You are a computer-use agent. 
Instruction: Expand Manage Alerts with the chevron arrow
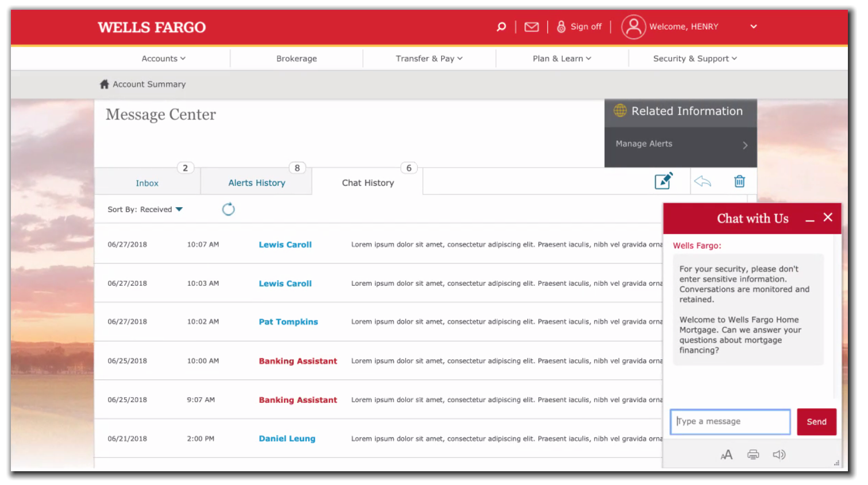pyautogui.click(x=744, y=145)
